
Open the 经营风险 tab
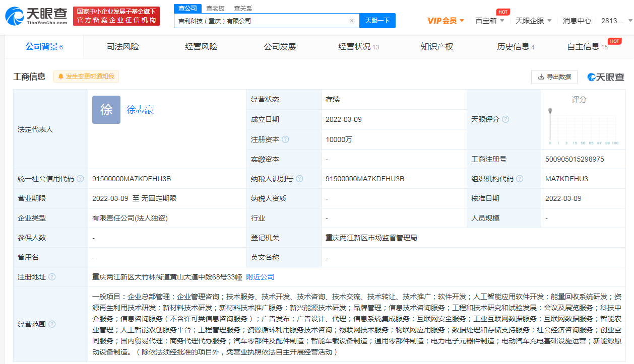[x=201, y=47]
